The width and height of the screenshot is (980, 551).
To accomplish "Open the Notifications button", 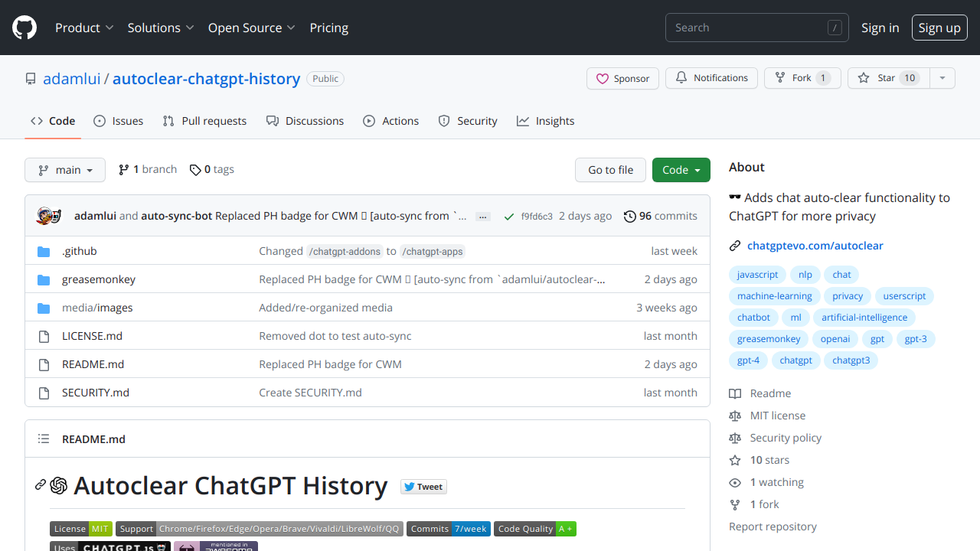I will [711, 78].
